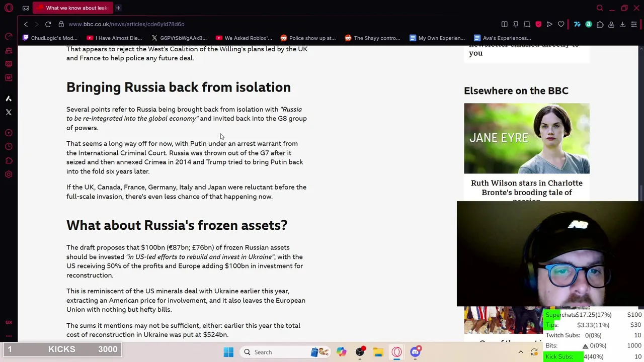
Task: Expand the system tray hidden icons
Action: click(x=521, y=352)
